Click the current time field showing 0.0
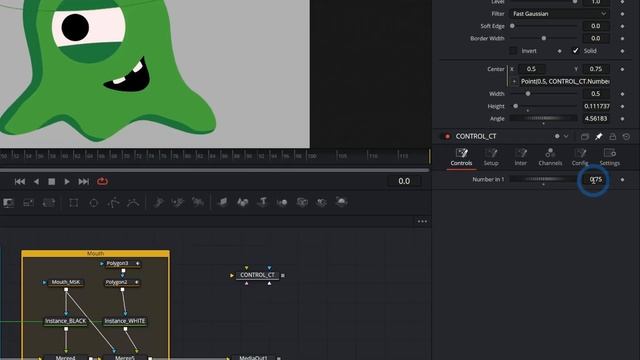This screenshot has height=360, width=640. pos(404,181)
